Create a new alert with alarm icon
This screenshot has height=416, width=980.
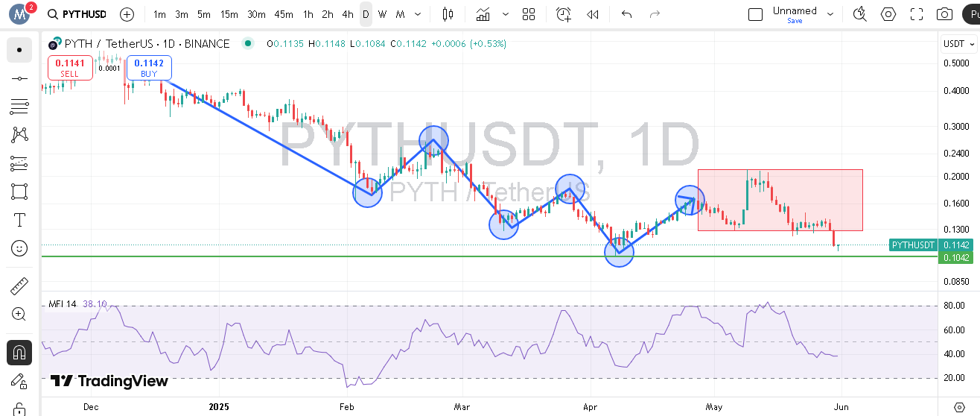pyautogui.click(x=564, y=14)
